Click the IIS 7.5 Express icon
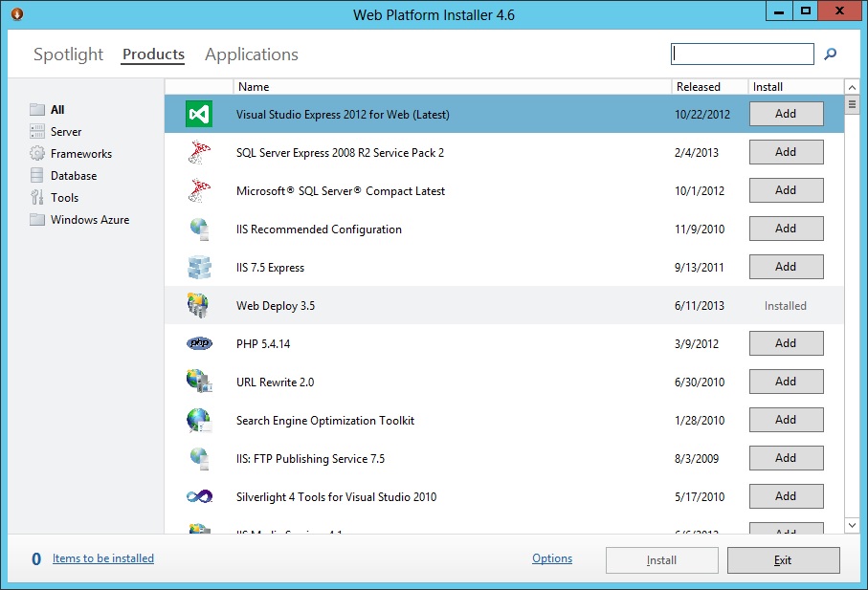This screenshot has height=590, width=868. point(199,267)
